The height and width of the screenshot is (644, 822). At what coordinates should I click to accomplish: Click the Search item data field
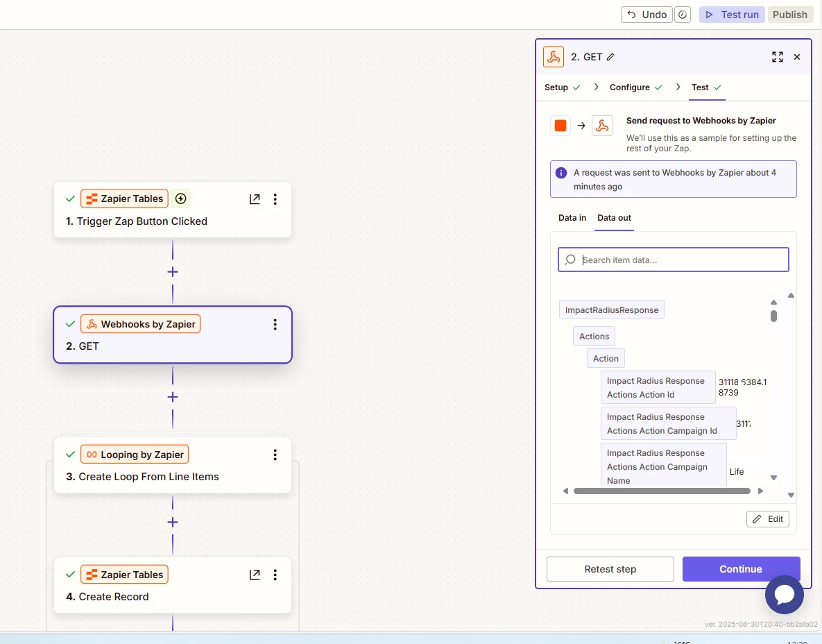[673, 260]
